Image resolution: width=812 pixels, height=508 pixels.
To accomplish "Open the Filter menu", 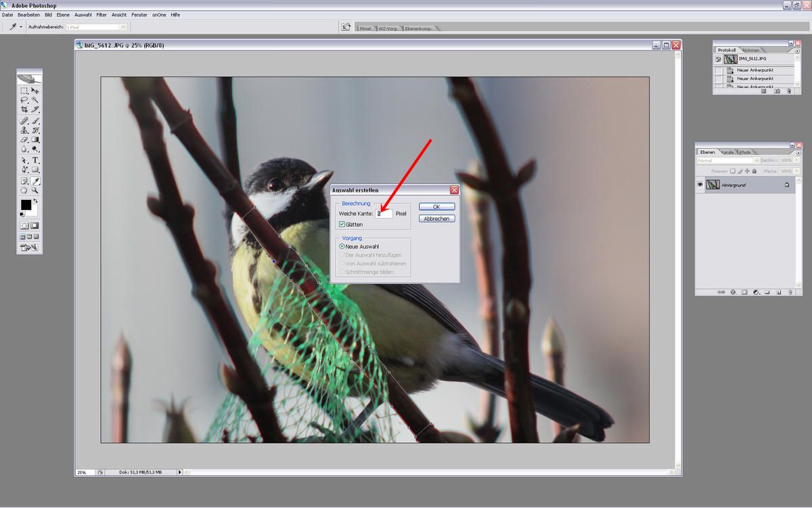I will pyautogui.click(x=101, y=14).
